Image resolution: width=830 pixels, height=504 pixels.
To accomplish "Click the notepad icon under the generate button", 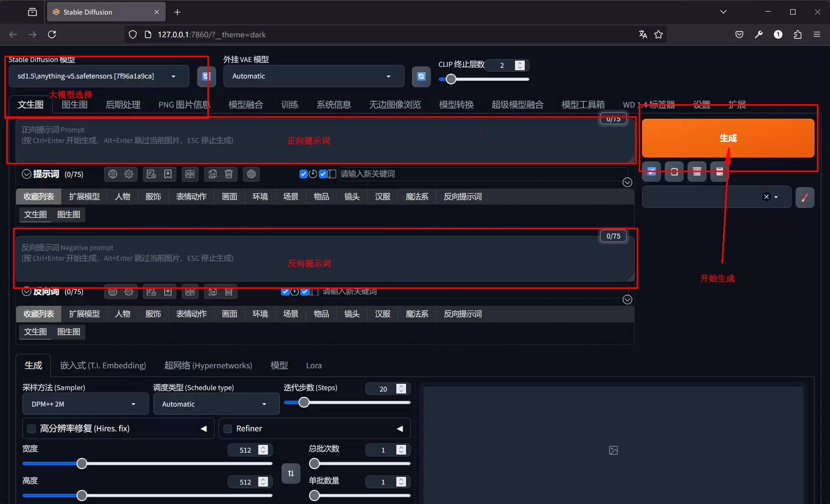I will [674, 172].
